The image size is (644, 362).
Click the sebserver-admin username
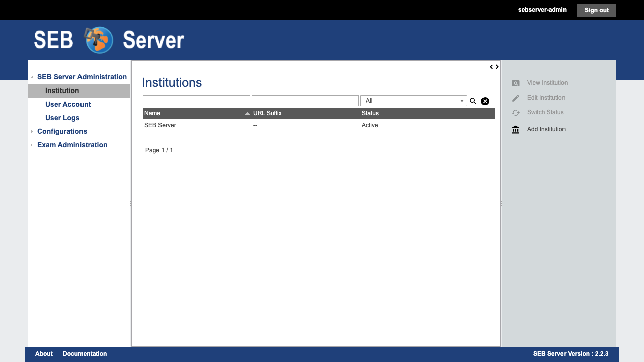[542, 10]
